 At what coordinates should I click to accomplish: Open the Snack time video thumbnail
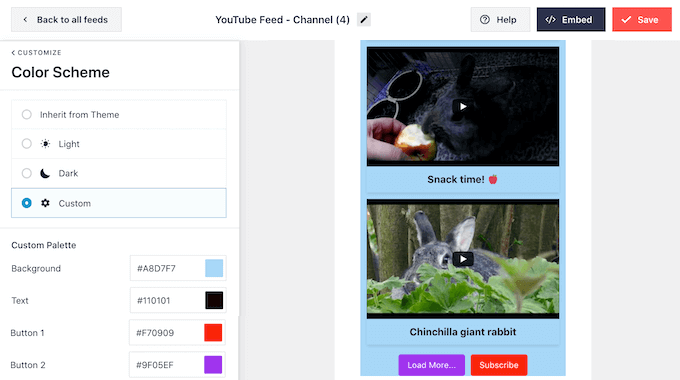[x=463, y=106]
